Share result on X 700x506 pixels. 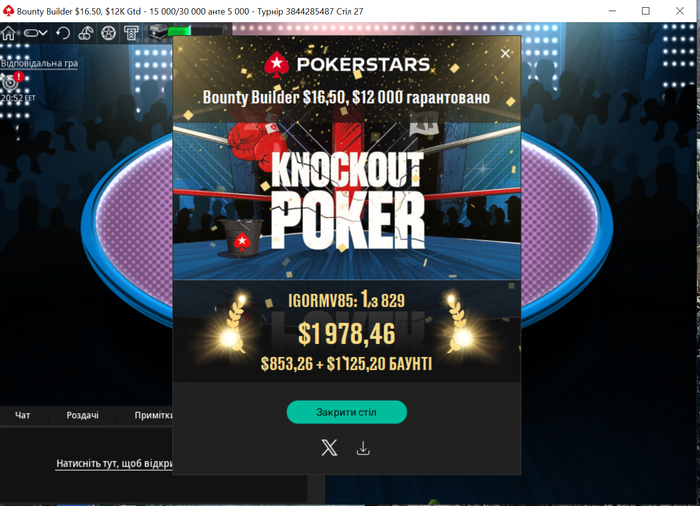click(329, 447)
